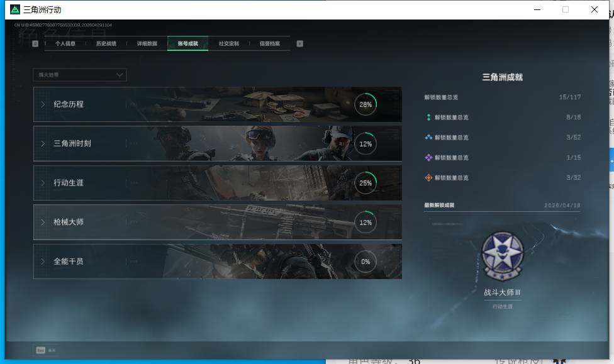Image resolution: width=614 pixels, height=364 pixels.
Task: Click the 三角洲成就 panel heading
Action: 503,77
